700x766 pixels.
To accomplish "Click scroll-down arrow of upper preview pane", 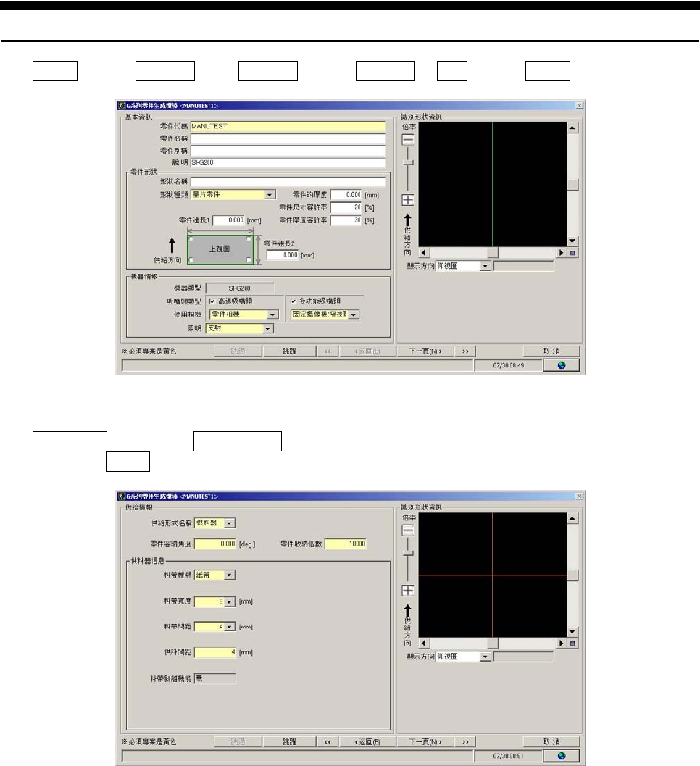I will click(x=572, y=241).
